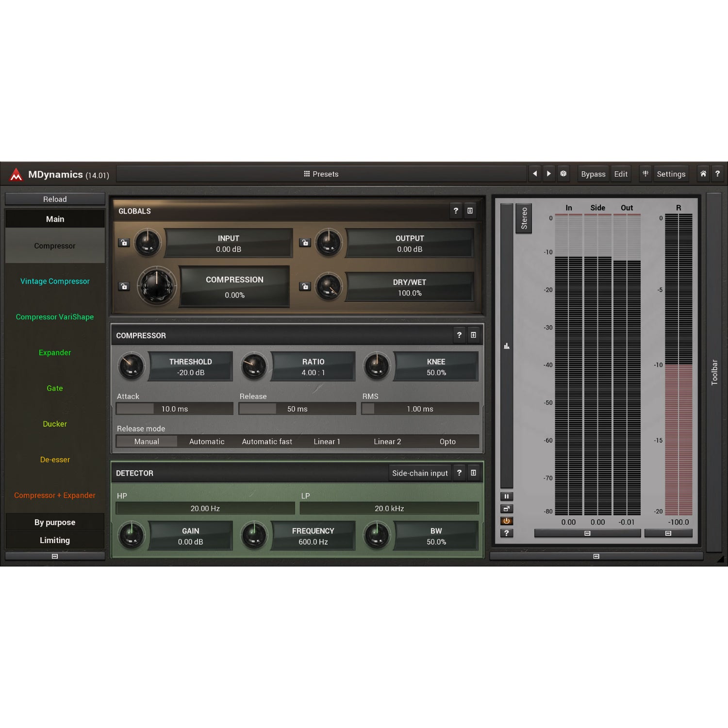Click expander below In Side Out meters

[587, 533]
